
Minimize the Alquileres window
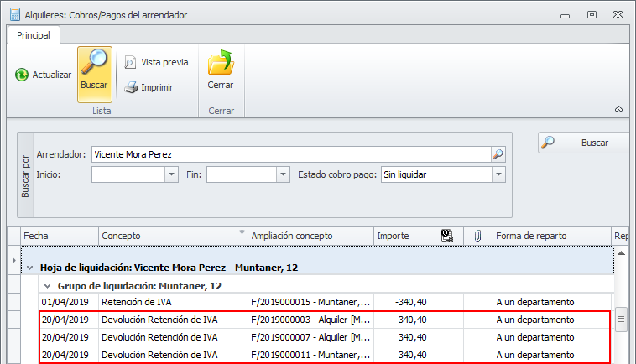click(x=565, y=16)
